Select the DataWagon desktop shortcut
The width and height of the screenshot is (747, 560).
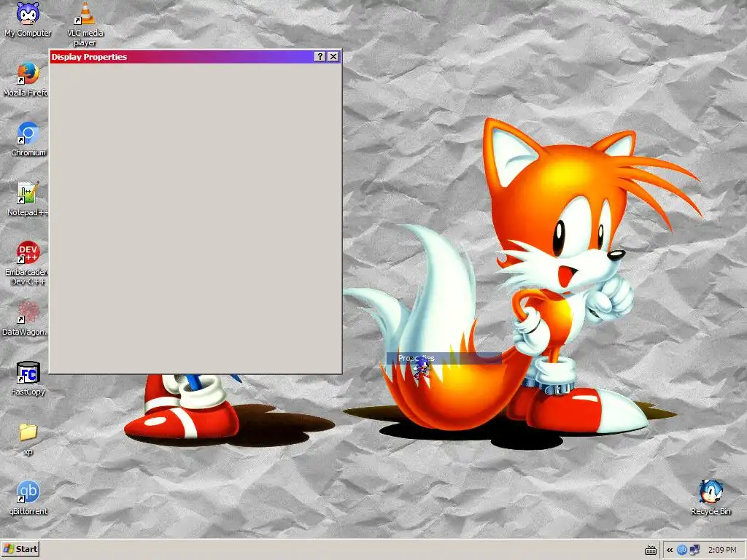pyautogui.click(x=26, y=319)
